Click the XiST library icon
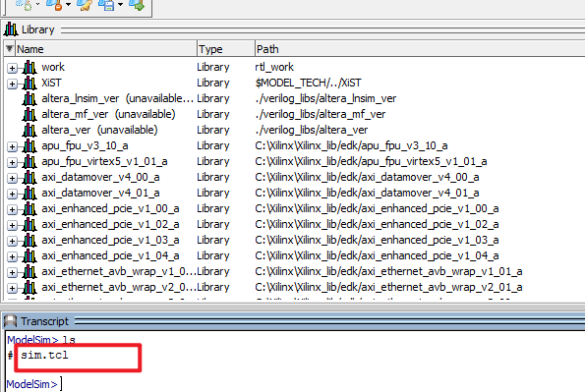Screen dimensions: 585x392 point(29,83)
